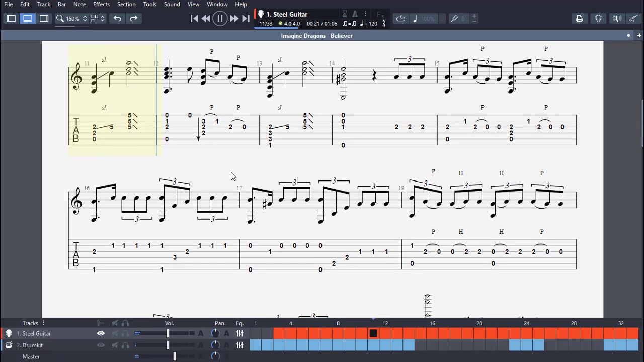644x362 pixels.
Task: Click the Steel Guitar track instrument icon
Action: click(9, 333)
